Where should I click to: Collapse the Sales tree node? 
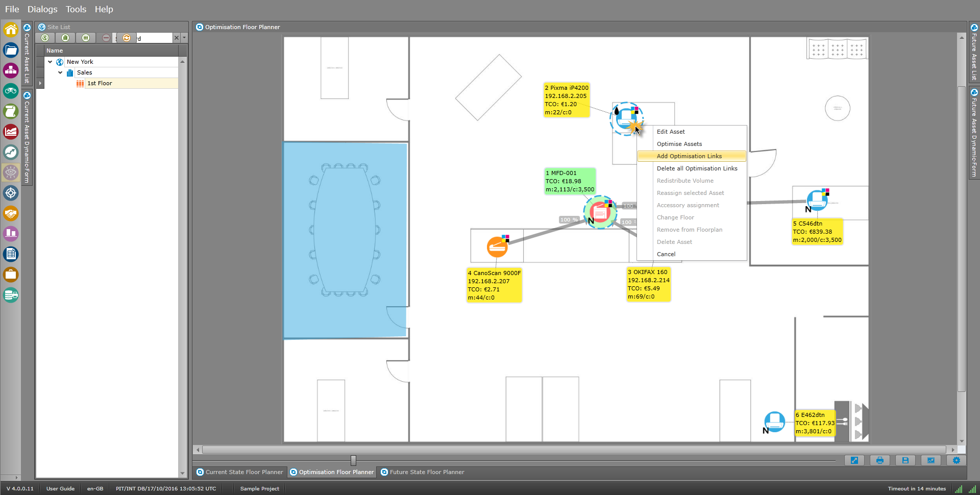[60, 72]
